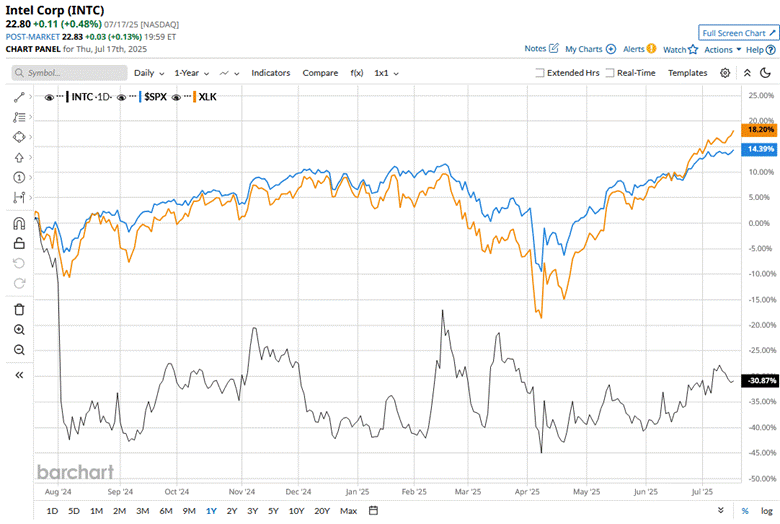The height and width of the screenshot is (524, 780).
Task: Open the Fibonacci and text annotation tool
Action: coord(19,117)
